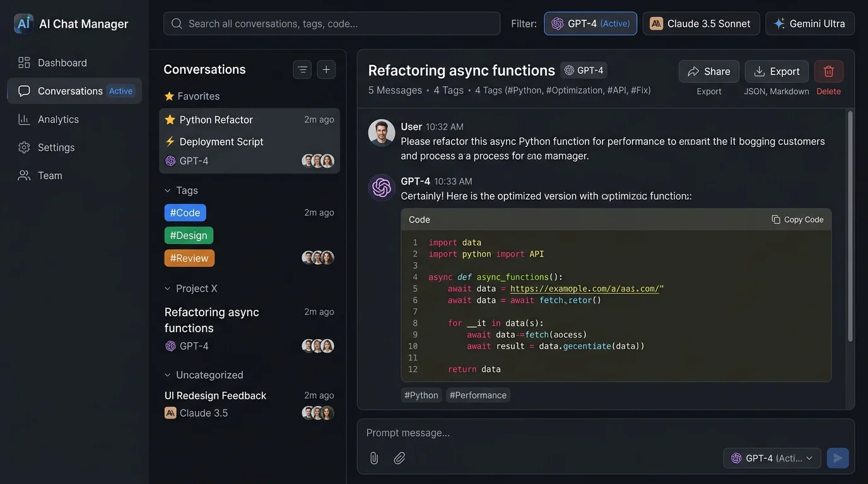Image resolution: width=868 pixels, height=484 pixels.
Task: Share this conversation
Action: pos(709,71)
